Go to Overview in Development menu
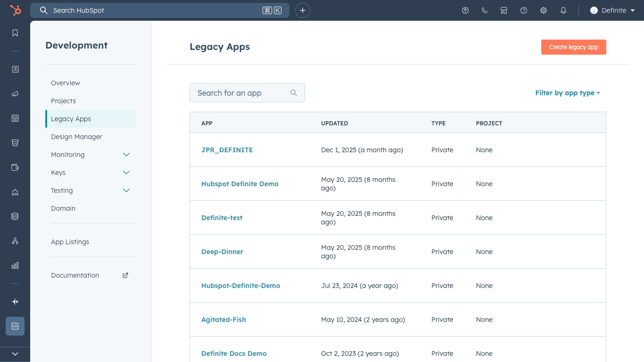 pos(66,83)
